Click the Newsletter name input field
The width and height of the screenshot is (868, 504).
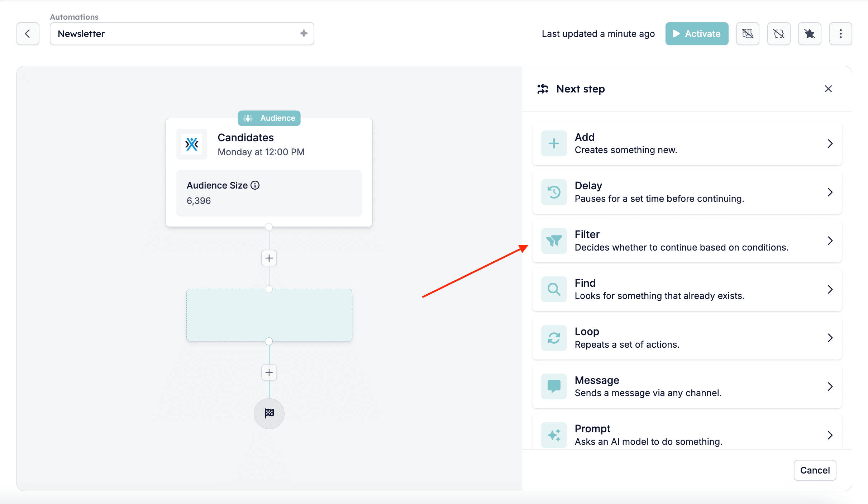pyautogui.click(x=182, y=34)
